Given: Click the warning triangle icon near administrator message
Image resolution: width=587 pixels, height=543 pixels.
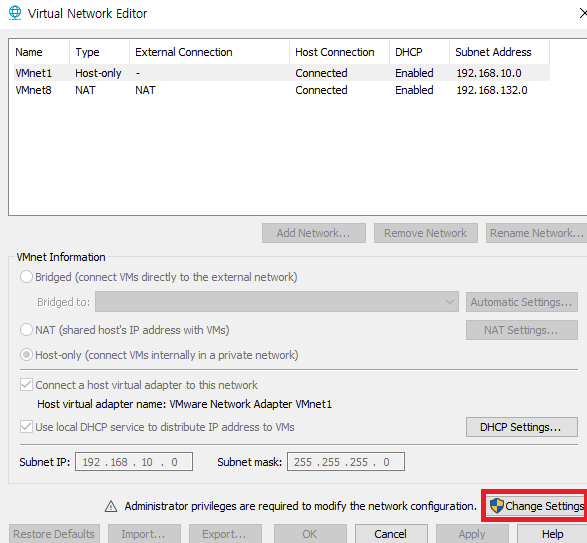Looking at the screenshot, I should (111, 506).
